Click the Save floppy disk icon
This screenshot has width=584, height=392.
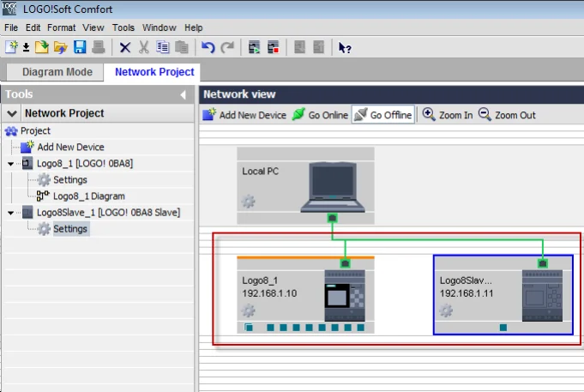[80, 48]
